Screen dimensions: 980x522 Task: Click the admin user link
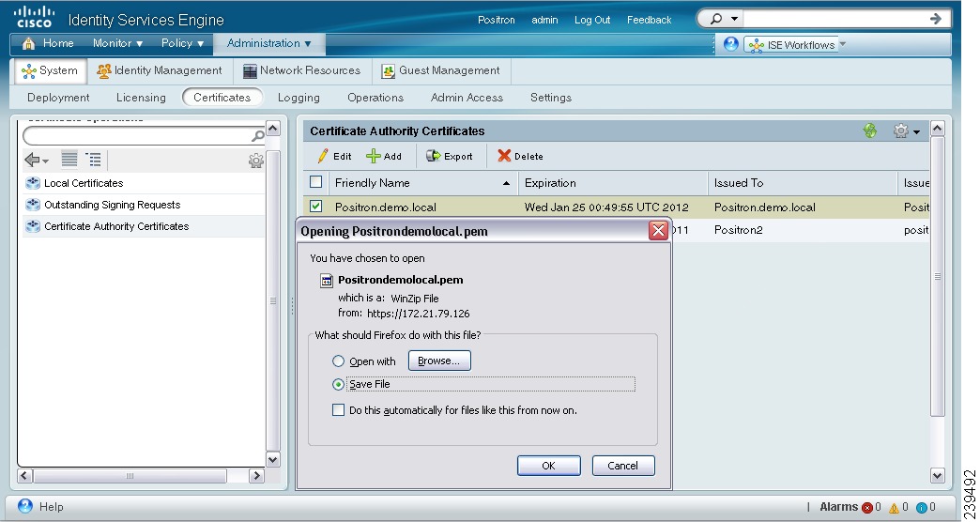544,20
